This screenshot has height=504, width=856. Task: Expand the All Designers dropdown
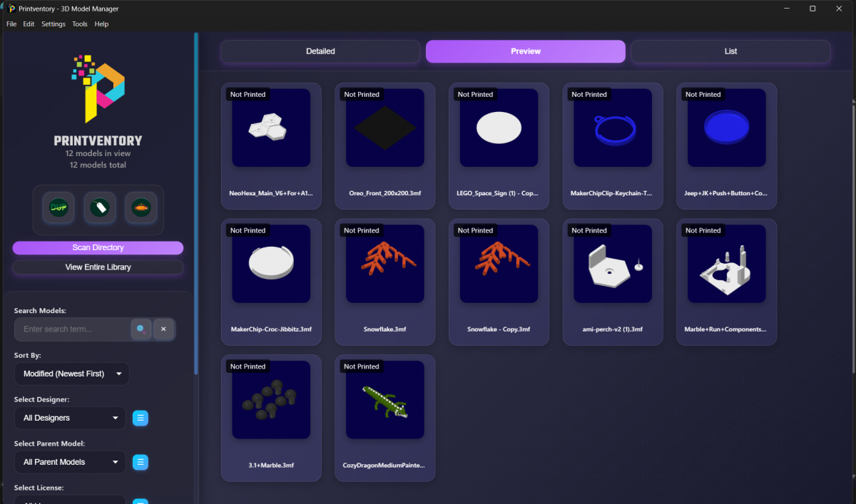70,418
